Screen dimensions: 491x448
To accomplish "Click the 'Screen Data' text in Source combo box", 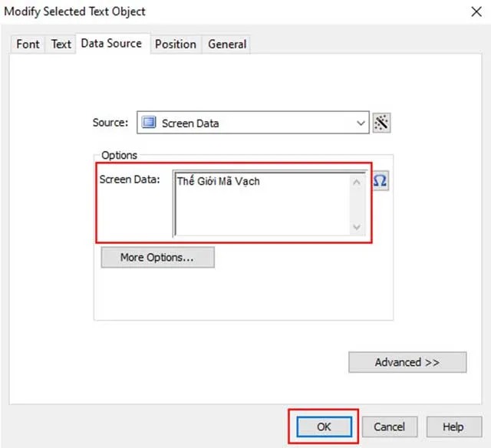I will [x=190, y=123].
